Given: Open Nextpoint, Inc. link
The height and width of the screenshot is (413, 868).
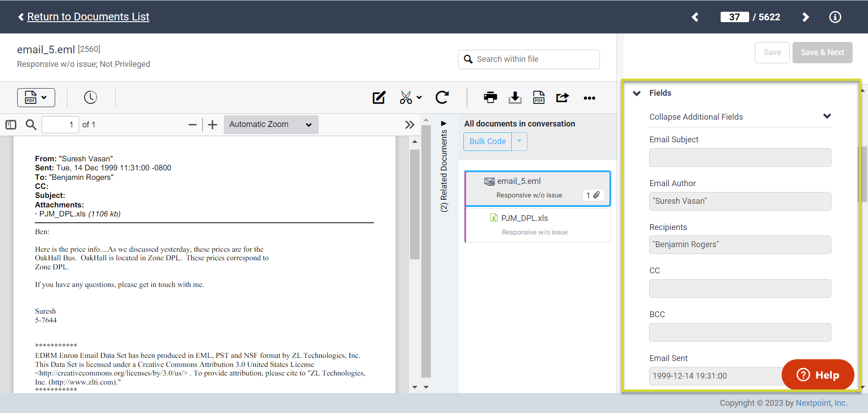Looking at the screenshot, I should (x=821, y=403).
